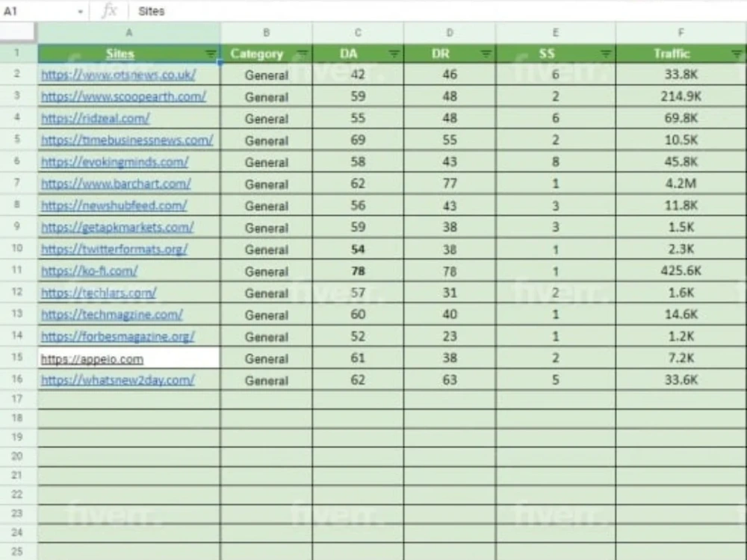This screenshot has height=560, width=747.
Task: Open the Category column filter
Action: click(x=303, y=55)
